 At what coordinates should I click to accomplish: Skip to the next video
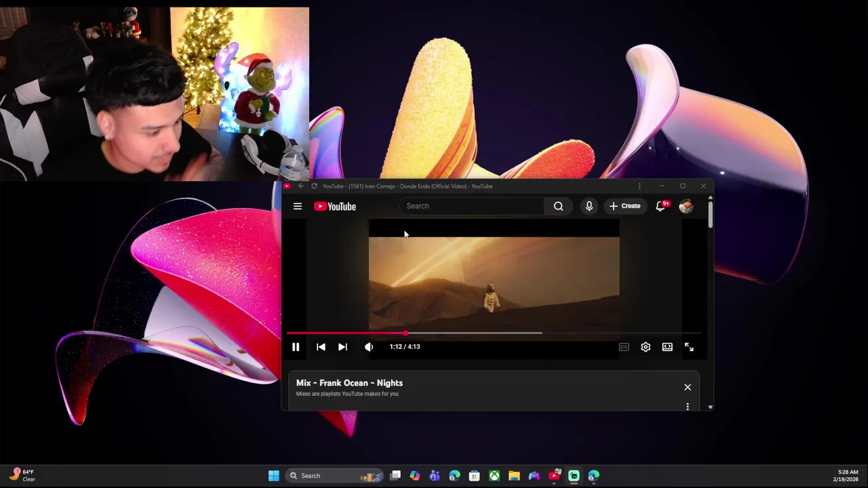342,347
